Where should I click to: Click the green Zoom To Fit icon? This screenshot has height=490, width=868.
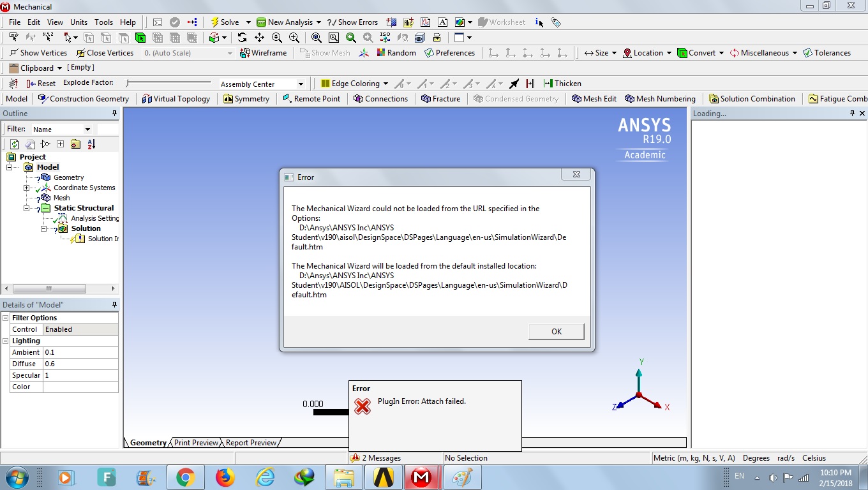coord(351,38)
